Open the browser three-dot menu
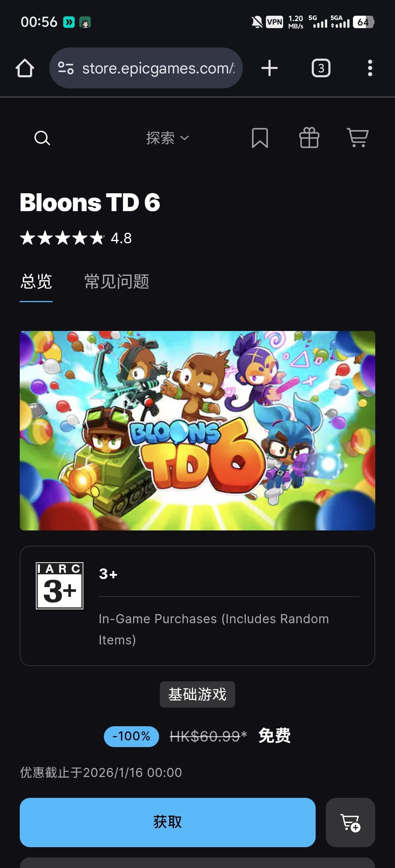This screenshot has width=395, height=868. [x=370, y=68]
